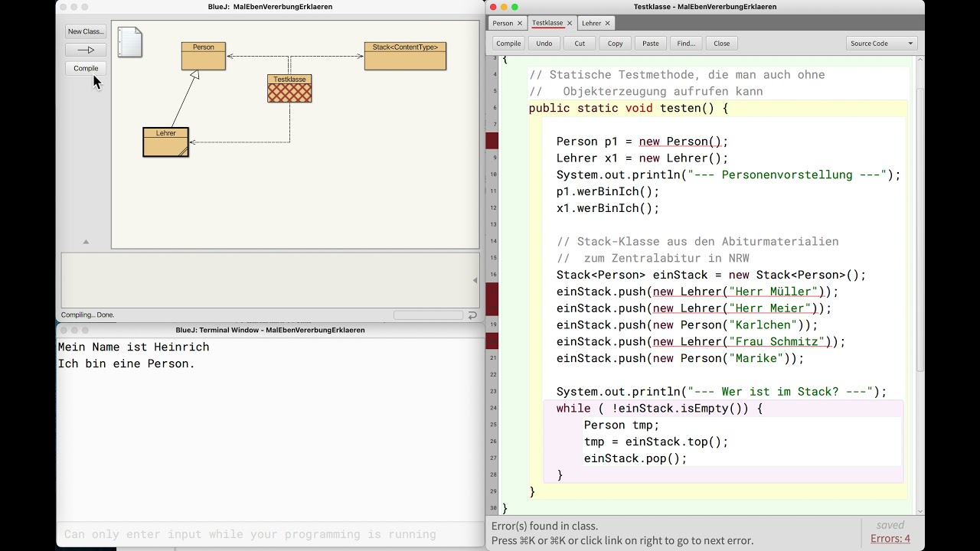Click comment 'Statische Testmethode' on line 4
The height and width of the screenshot is (551, 980).
pos(677,75)
